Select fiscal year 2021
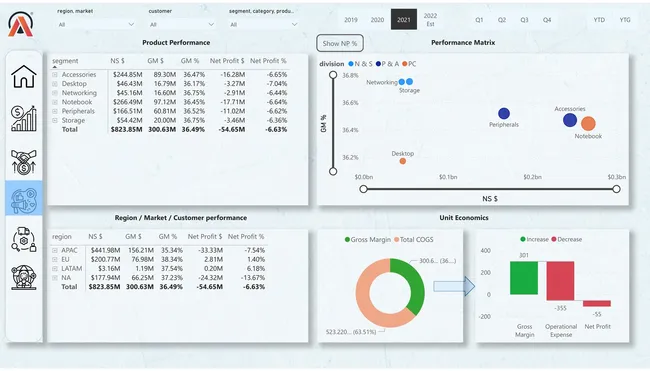Screen dimensions: 650x371 (x=404, y=19)
